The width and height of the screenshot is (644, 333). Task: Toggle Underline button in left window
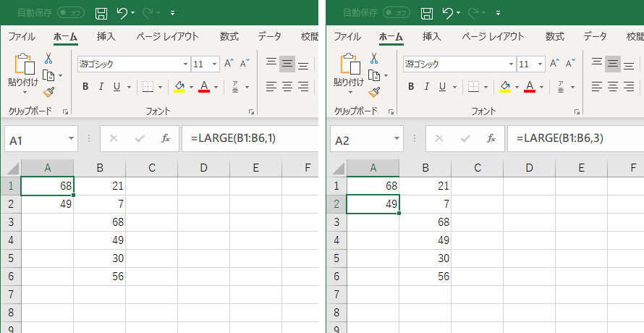116,86
